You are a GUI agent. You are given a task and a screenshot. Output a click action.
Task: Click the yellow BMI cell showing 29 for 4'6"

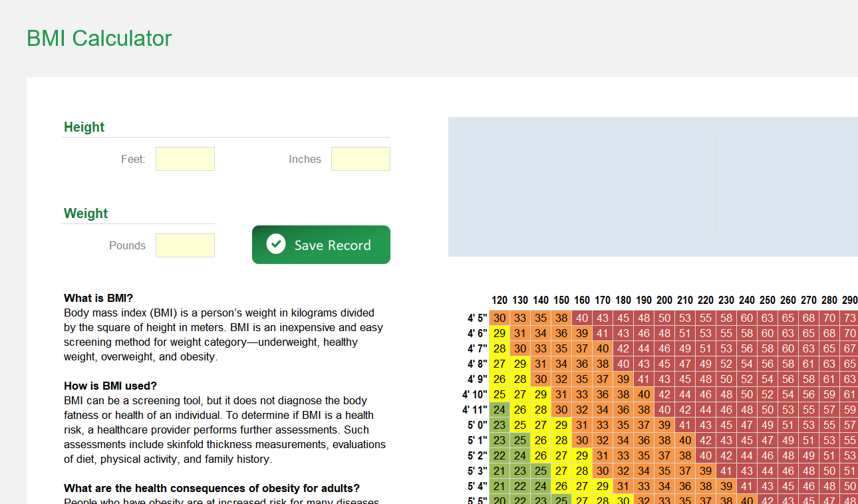[500, 333]
